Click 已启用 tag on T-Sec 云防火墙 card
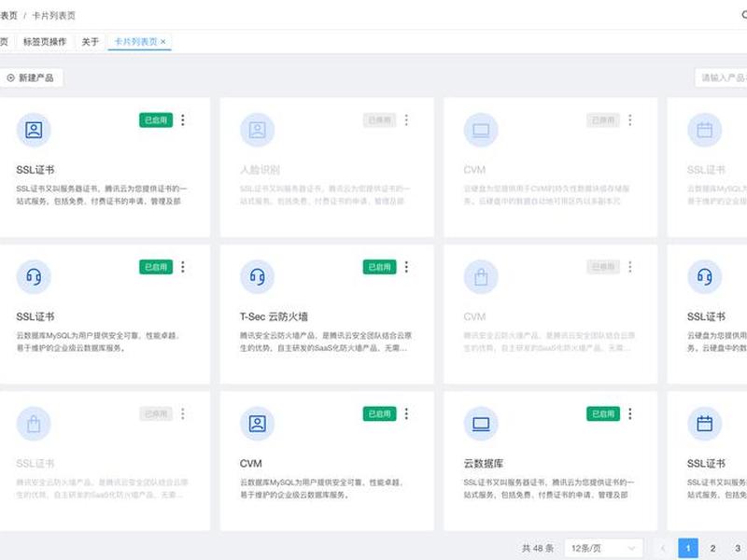This screenshot has height=560, width=747. (380, 267)
